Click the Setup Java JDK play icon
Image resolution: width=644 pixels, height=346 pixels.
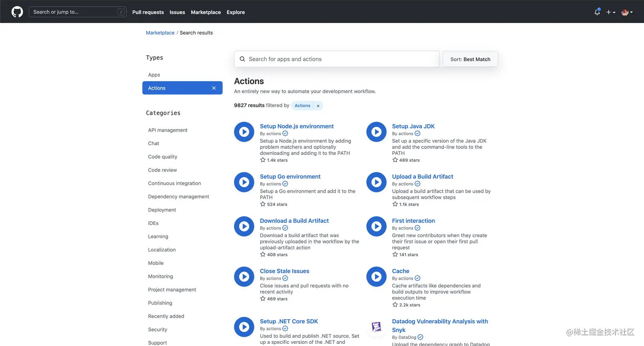click(377, 132)
